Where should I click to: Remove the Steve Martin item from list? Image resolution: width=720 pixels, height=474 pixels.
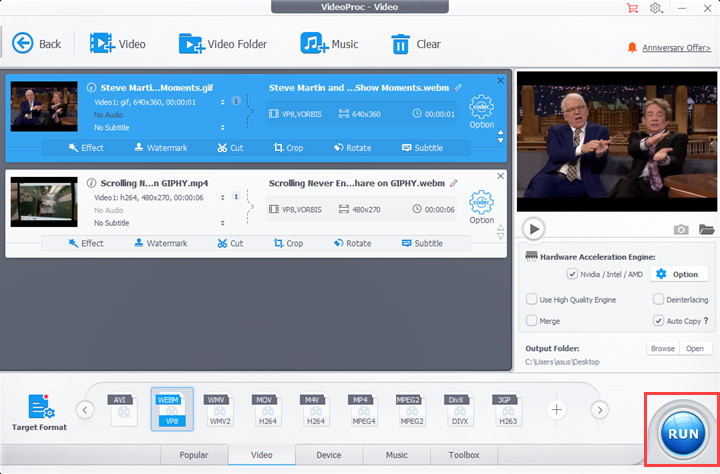[501, 80]
